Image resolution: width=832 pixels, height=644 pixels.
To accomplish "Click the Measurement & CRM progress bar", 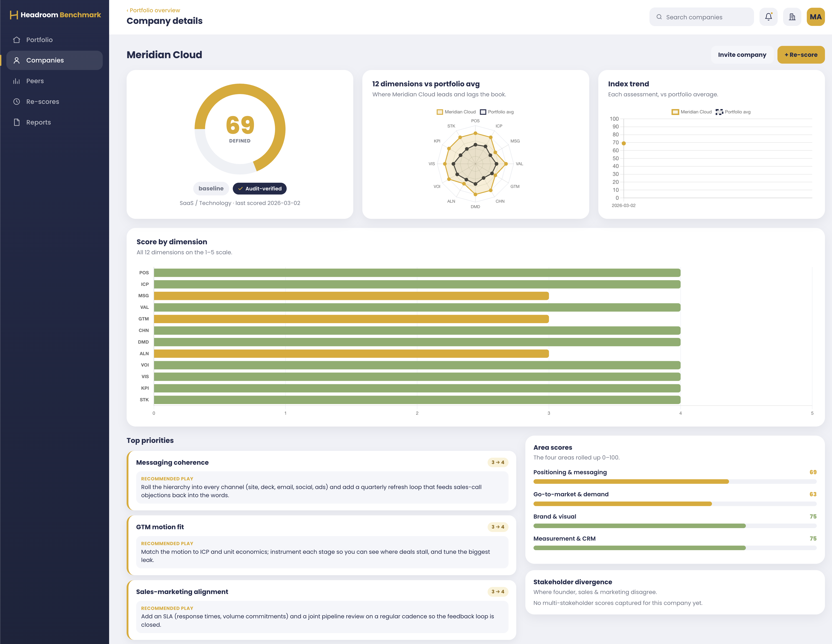I will 675,548.
